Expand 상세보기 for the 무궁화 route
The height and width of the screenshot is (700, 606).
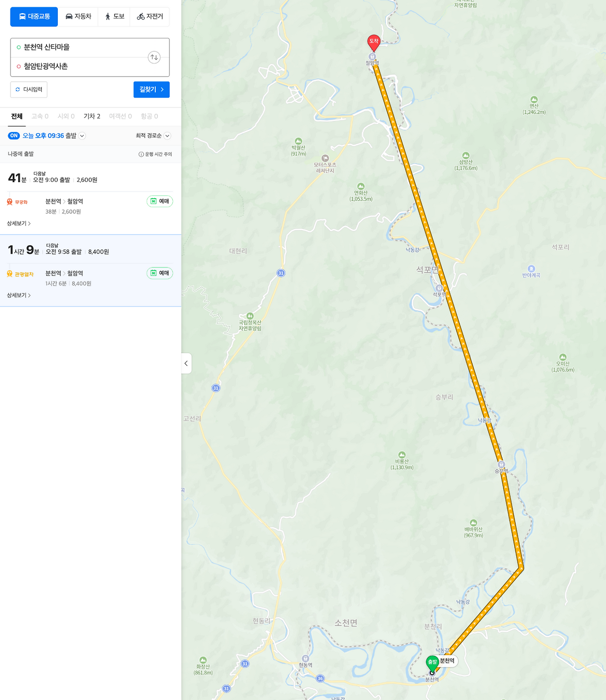coord(18,223)
